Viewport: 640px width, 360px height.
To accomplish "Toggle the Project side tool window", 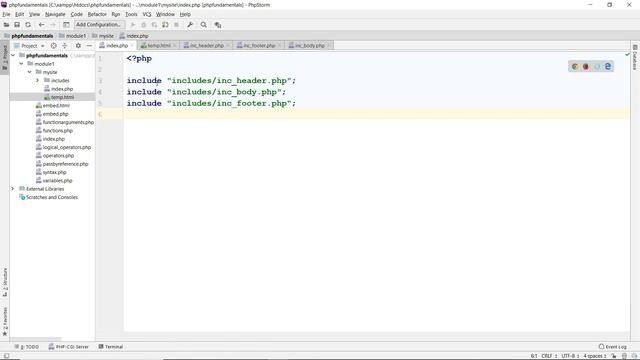I will point(5,58).
